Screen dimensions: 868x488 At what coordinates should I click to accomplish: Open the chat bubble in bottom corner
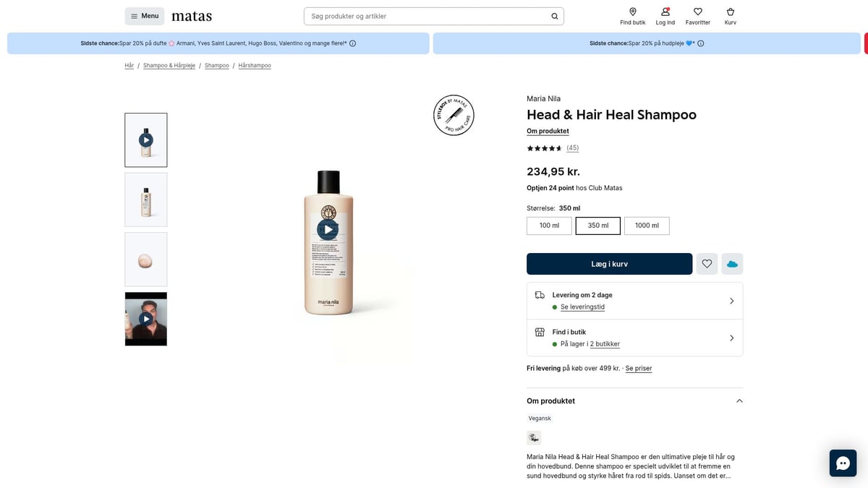(x=843, y=462)
